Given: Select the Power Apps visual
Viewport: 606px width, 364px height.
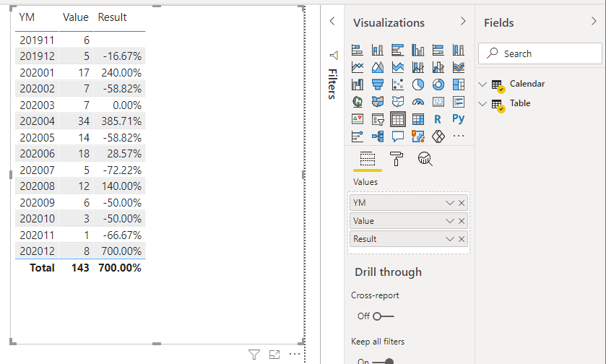Looking at the screenshot, I should pos(438,136).
